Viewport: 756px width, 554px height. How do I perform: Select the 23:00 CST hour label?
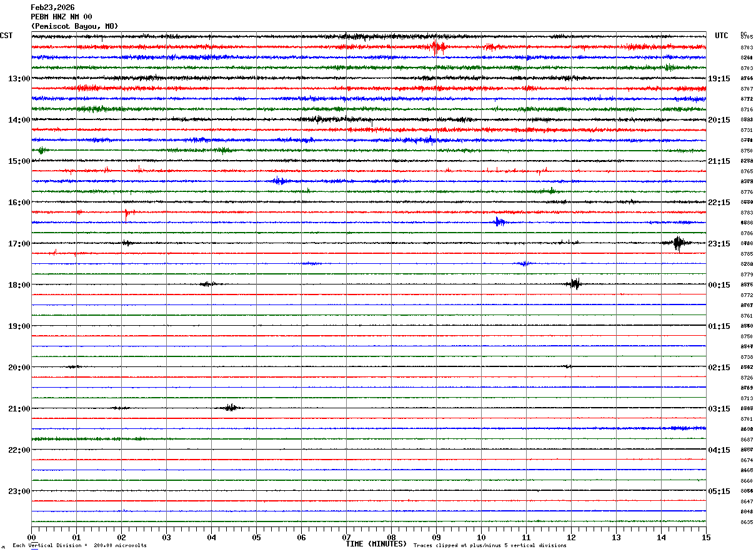pos(19,491)
